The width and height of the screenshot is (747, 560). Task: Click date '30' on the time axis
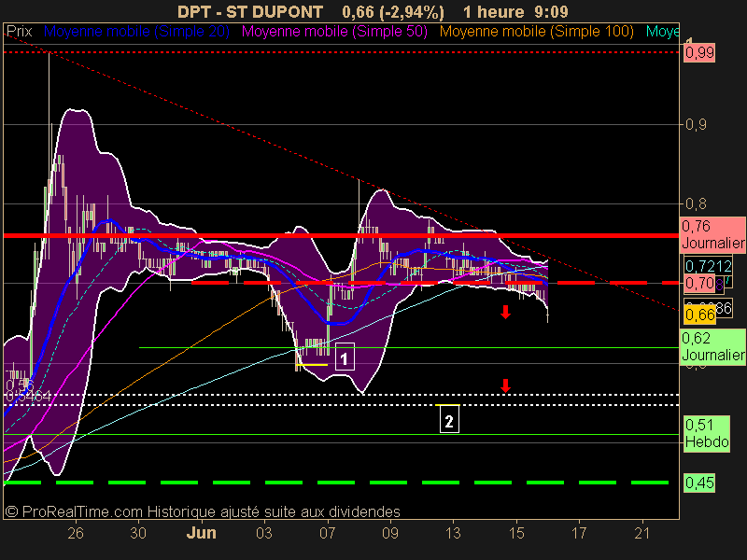tap(138, 533)
